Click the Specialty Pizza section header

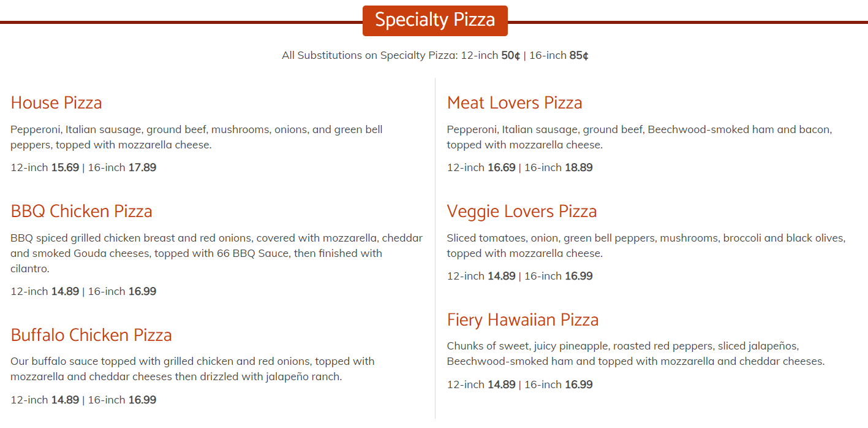(435, 20)
